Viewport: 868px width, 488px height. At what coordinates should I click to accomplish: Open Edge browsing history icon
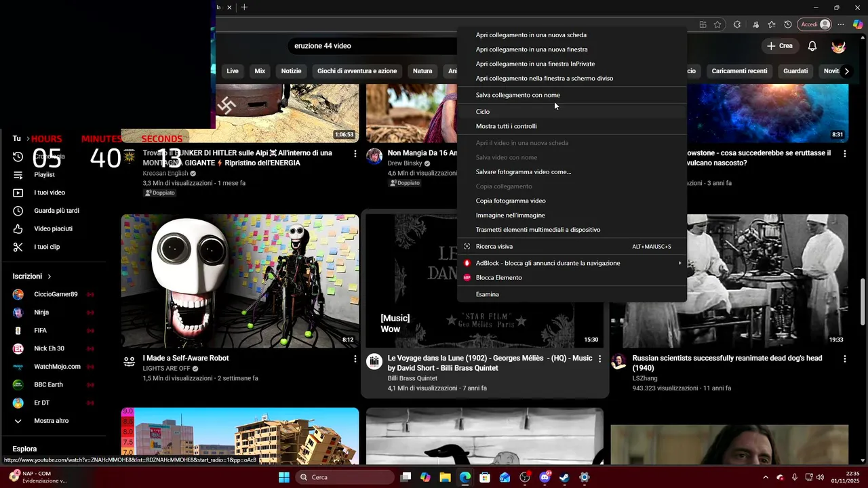point(788,24)
